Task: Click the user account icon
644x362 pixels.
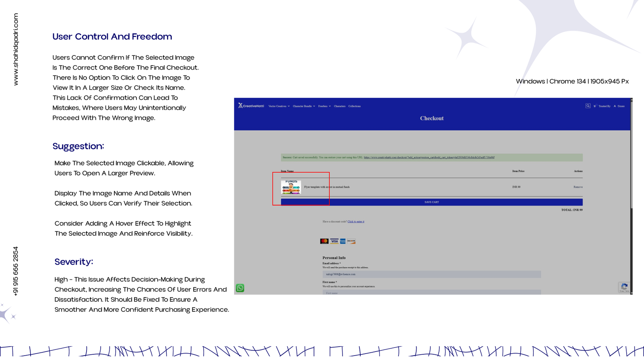Action: pyautogui.click(x=615, y=106)
